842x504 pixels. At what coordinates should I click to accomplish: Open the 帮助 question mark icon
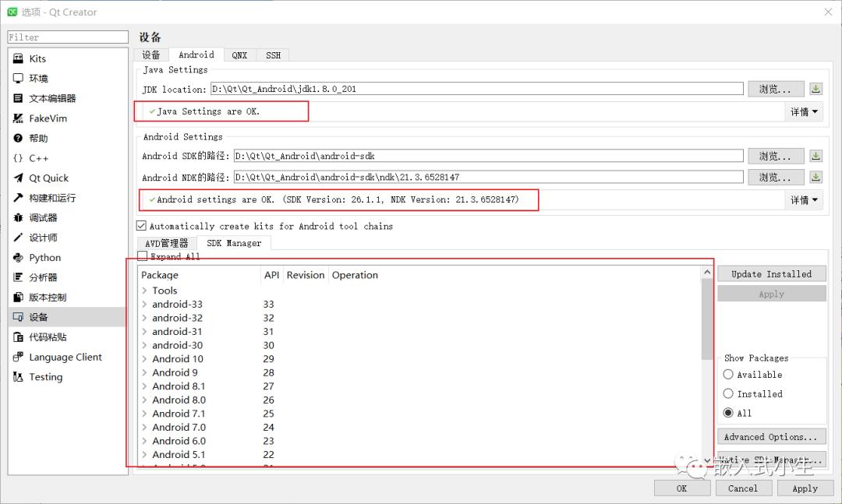pos(18,138)
